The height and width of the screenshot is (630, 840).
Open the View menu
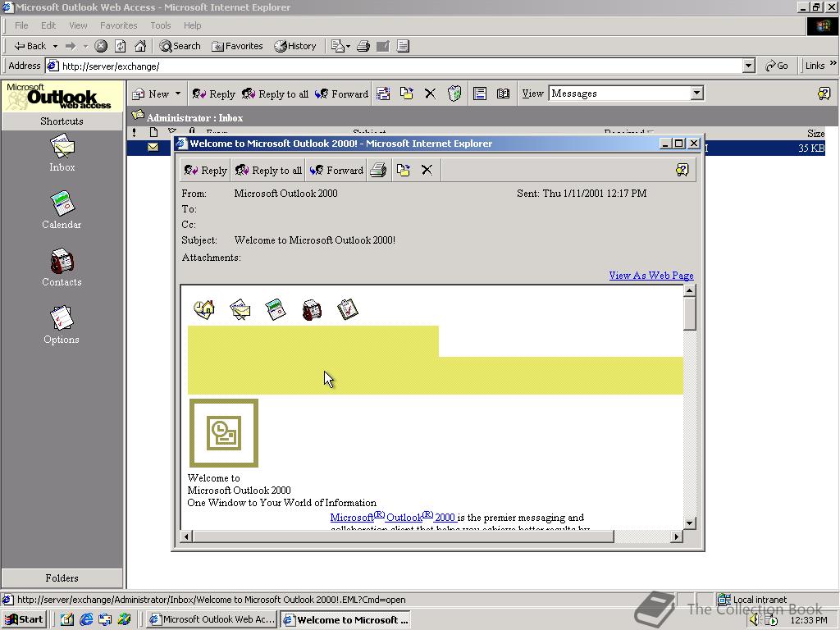pos(78,25)
